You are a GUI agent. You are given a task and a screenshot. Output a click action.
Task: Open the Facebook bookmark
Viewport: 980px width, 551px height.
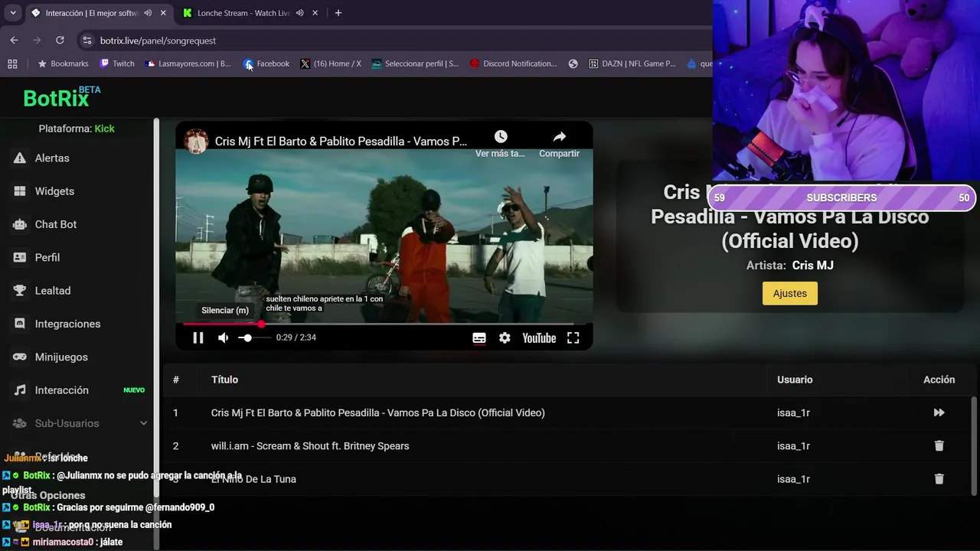[x=266, y=64]
